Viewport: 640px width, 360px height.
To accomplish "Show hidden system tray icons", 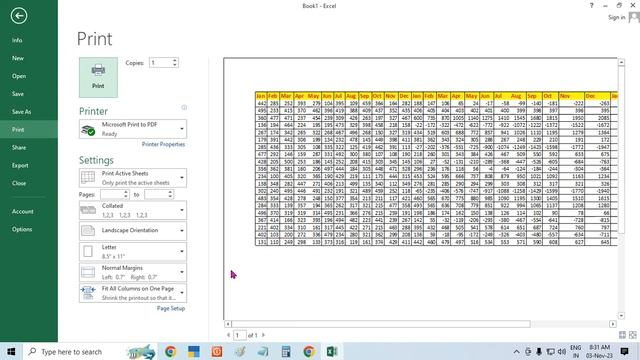I will (x=516, y=351).
